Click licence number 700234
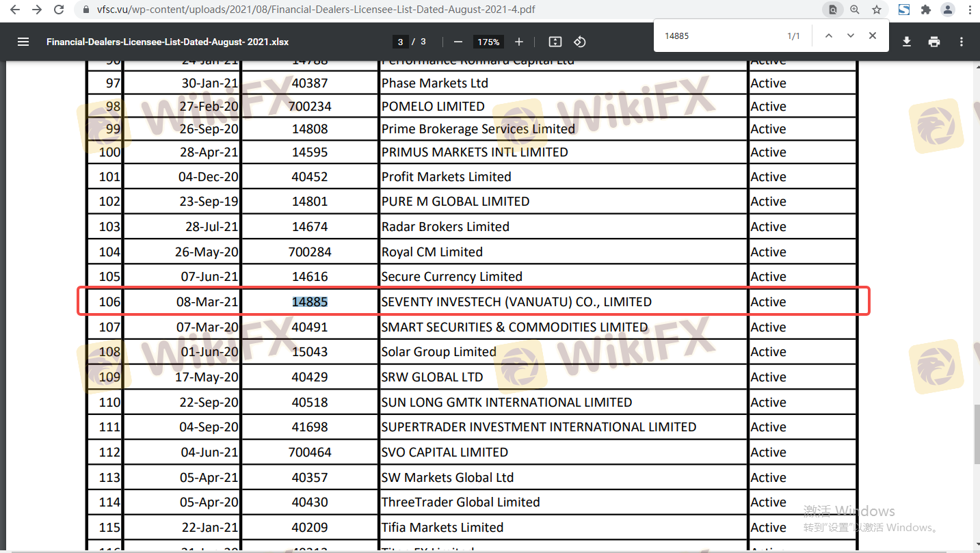Screen dimensions: 980x553 pos(310,107)
